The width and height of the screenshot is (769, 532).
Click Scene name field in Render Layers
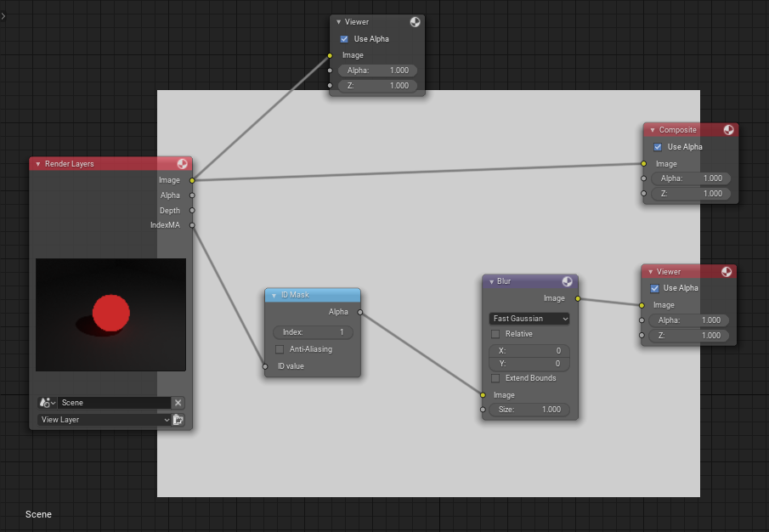point(114,403)
